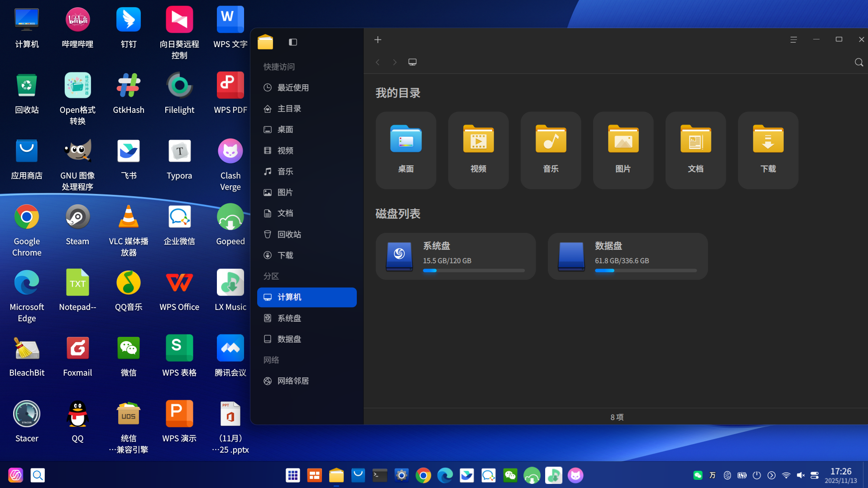This screenshot has height=488, width=868.
Task: Open 网络邻居 in the sidebar
Action: tap(307, 381)
